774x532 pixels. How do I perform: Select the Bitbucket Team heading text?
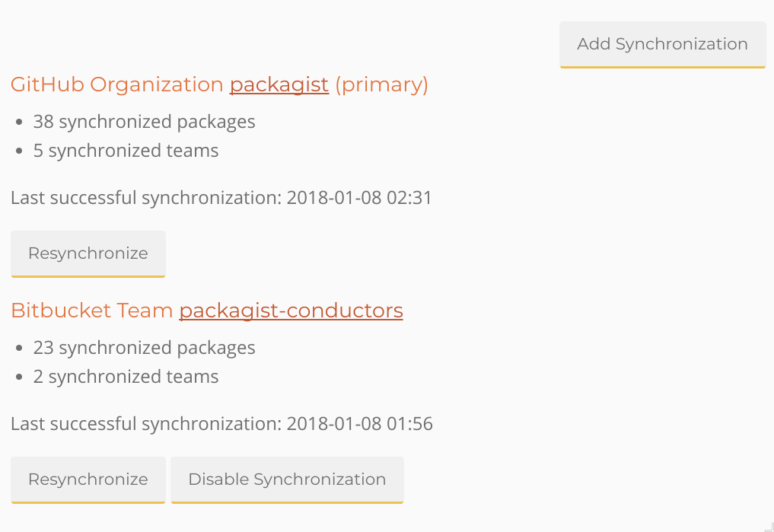91,311
